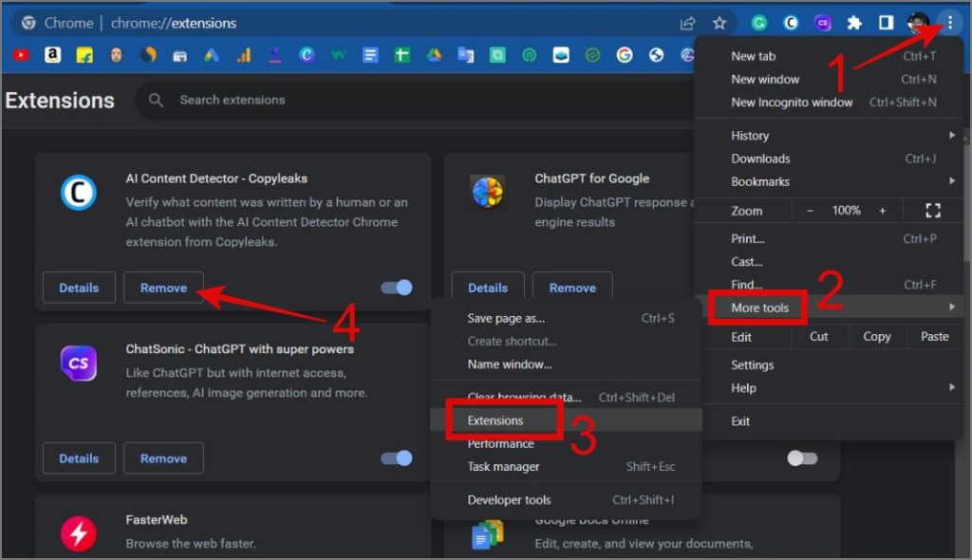Remove the AI Content Detector extension

tap(163, 288)
